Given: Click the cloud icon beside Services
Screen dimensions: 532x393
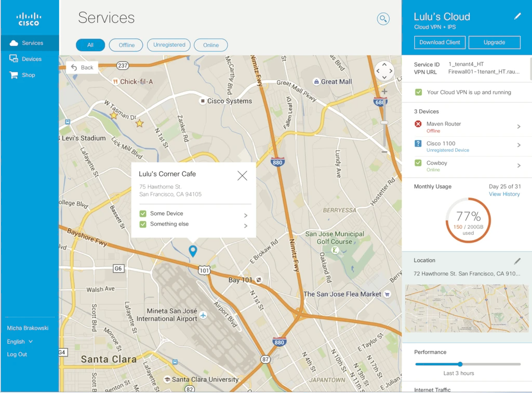Looking at the screenshot, I should coord(14,43).
